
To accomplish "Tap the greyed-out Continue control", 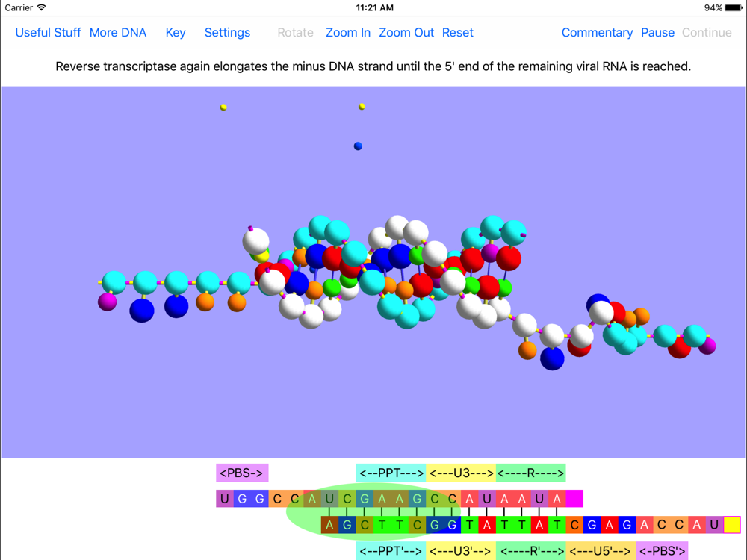I will pos(707,32).
